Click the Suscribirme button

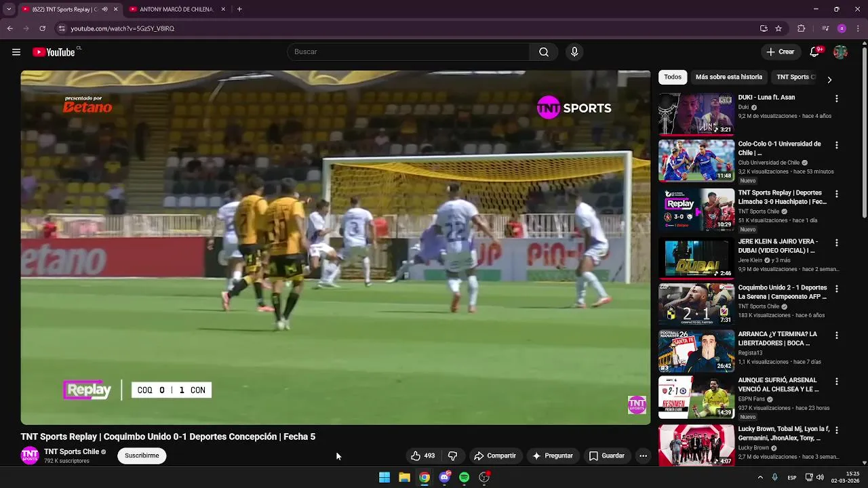(142, 455)
